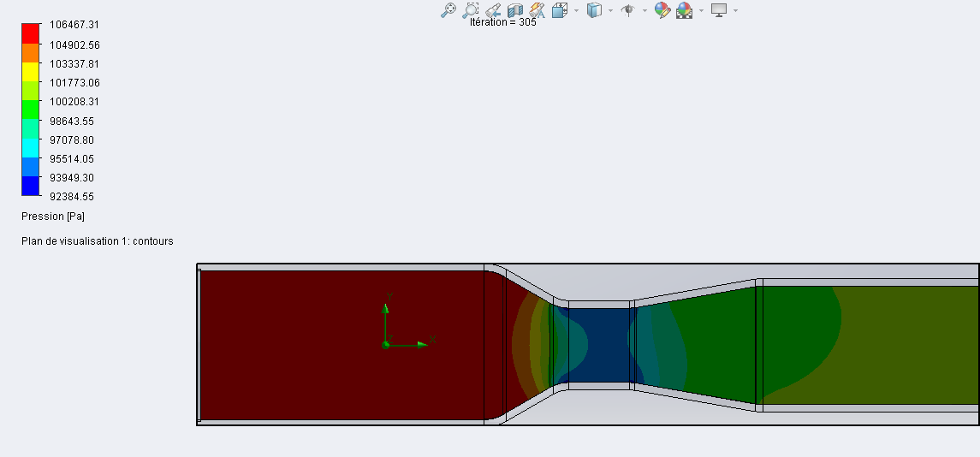Select the Plan de visualisation 1 label
Viewport: 980px width, 457px height.
pos(97,241)
